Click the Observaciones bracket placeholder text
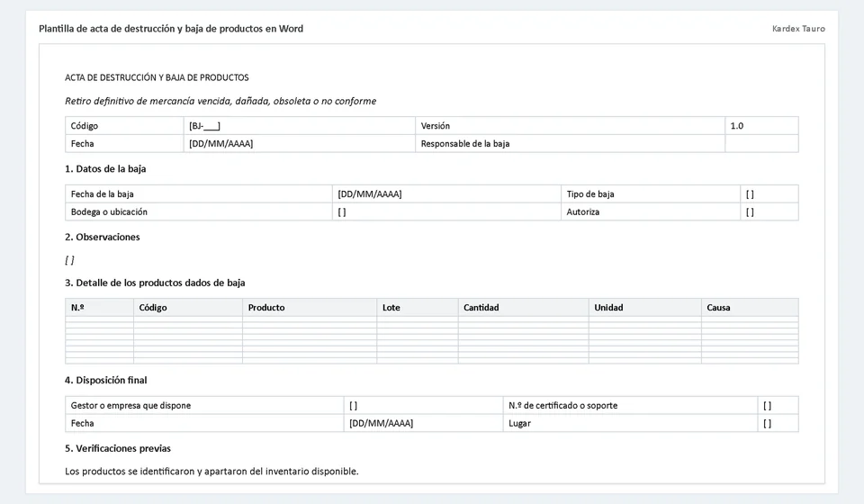 69,260
